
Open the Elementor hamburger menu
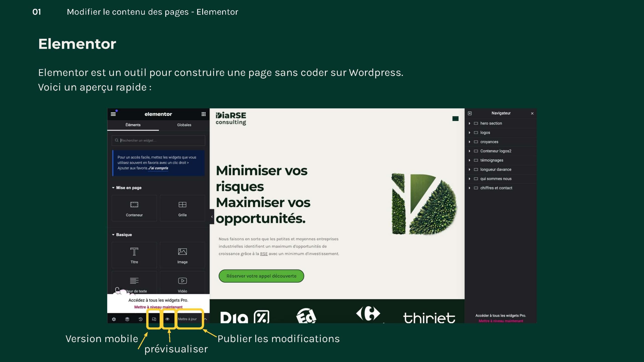click(113, 114)
